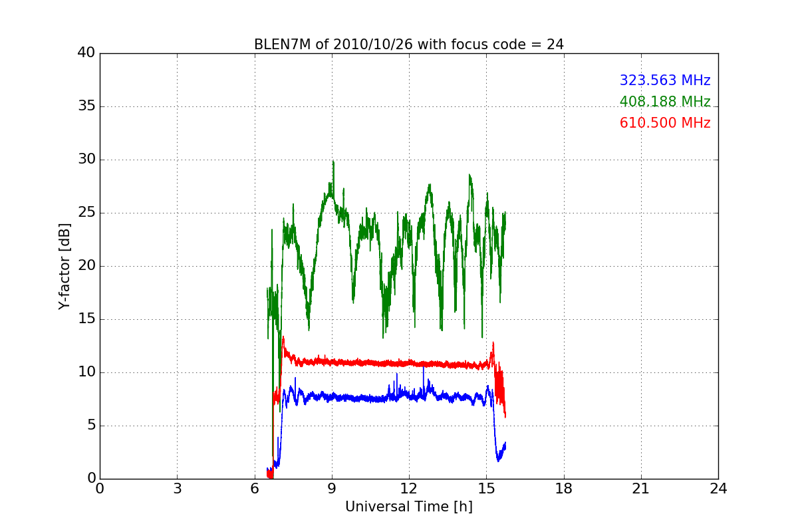Select the red '610.500 MHz' legend label
798x532 pixels.
[x=665, y=123]
